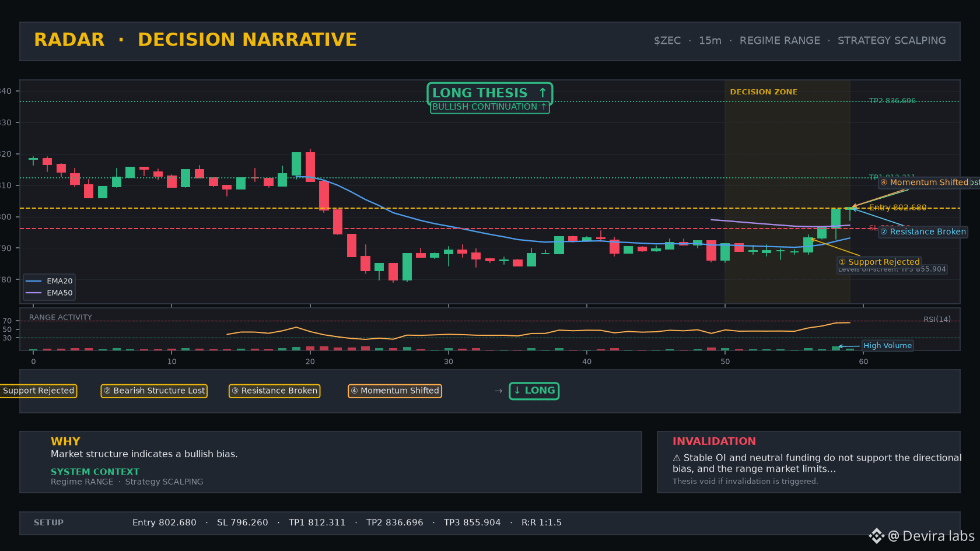Viewport: 980px width, 551px height.
Task: Click the SYSTEM CONTEXT subheading
Action: [x=95, y=472]
